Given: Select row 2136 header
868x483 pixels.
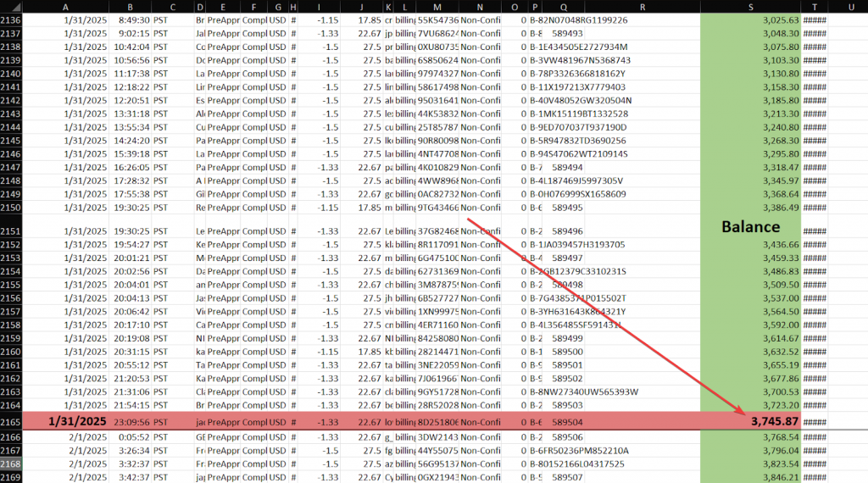Looking at the screenshot, I should coord(11,19).
